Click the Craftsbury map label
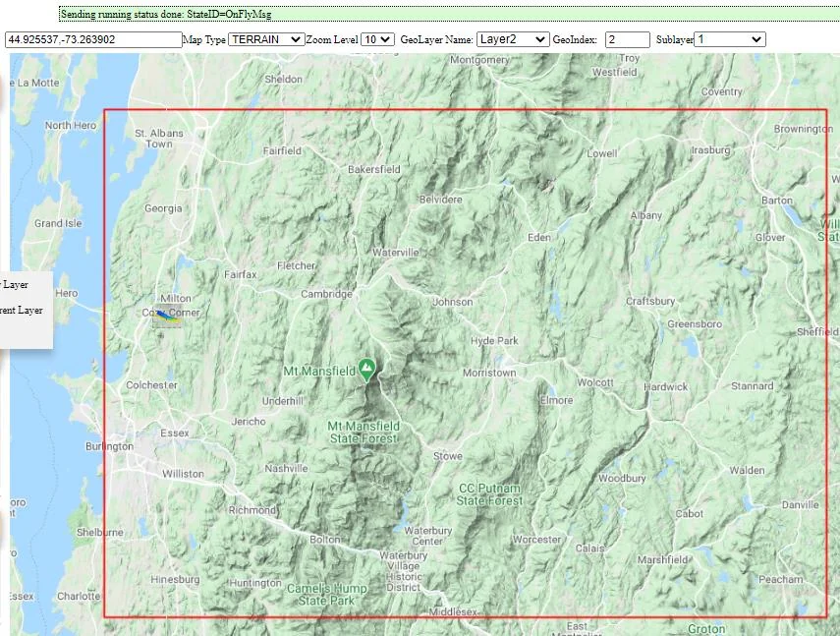The height and width of the screenshot is (636, 840). pyautogui.click(x=650, y=301)
